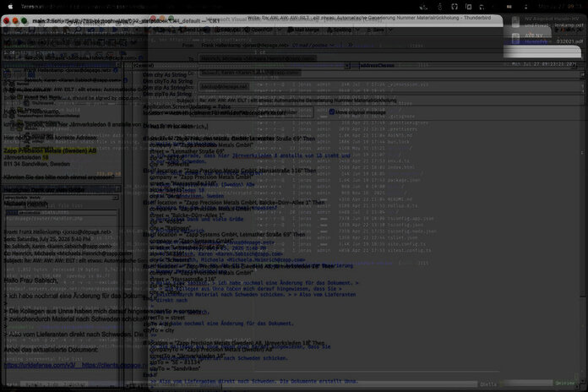Click the menu bar clock
The image size is (588, 392).
560,7
